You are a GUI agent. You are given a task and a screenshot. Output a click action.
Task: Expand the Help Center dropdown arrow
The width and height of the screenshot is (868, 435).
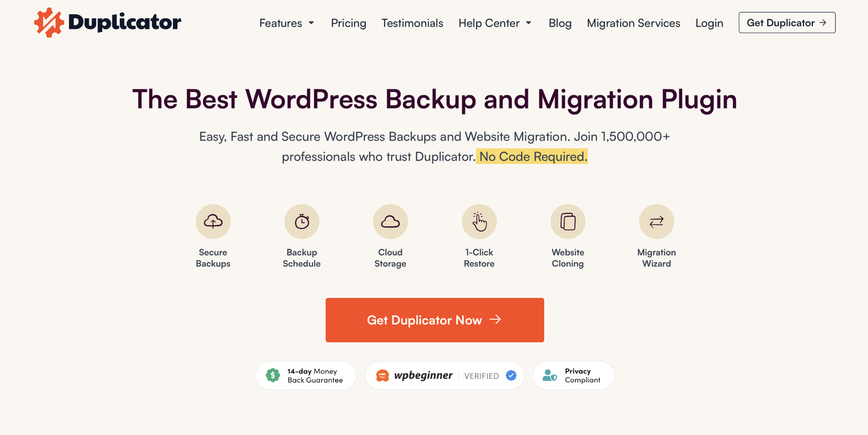pyautogui.click(x=529, y=23)
